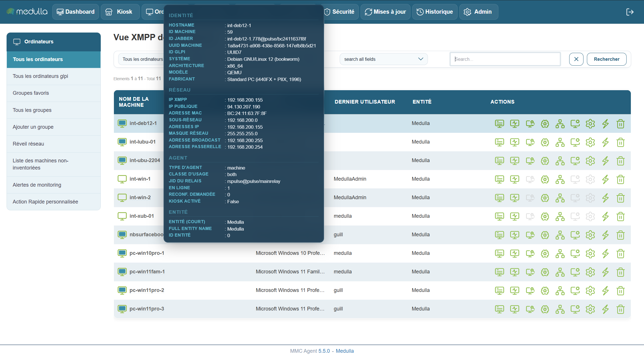Click the lightning quick action icon for int-lubu-01
This screenshot has height=357, width=644.
pos(605,142)
